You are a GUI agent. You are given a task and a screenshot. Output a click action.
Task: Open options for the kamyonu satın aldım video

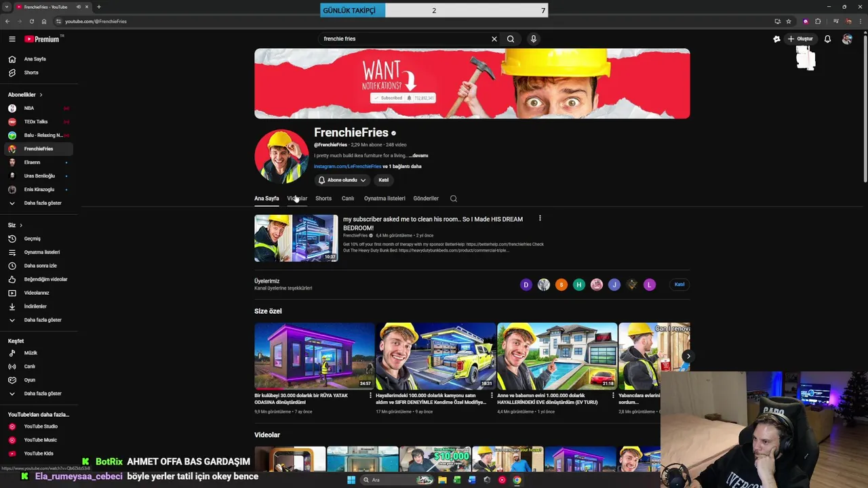click(492, 395)
